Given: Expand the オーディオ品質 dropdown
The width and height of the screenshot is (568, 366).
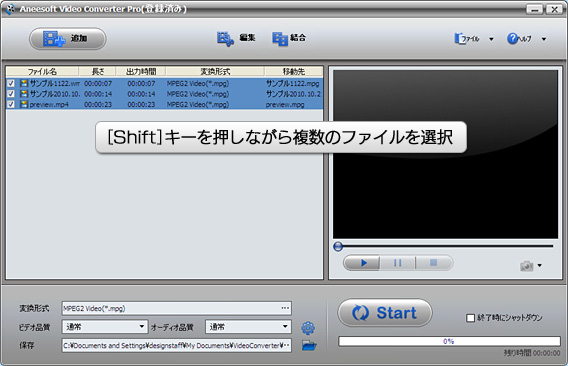Looking at the screenshot, I should [248, 327].
